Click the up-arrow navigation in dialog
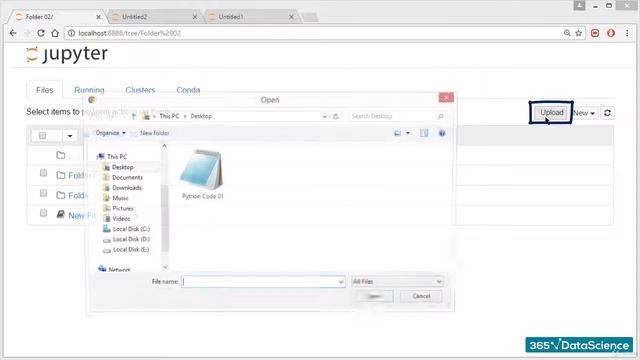This screenshot has height=360, width=640. (133, 116)
